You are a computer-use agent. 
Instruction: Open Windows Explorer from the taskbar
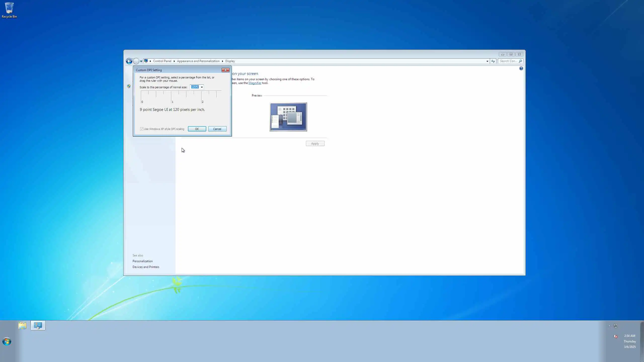tap(22, 326)
